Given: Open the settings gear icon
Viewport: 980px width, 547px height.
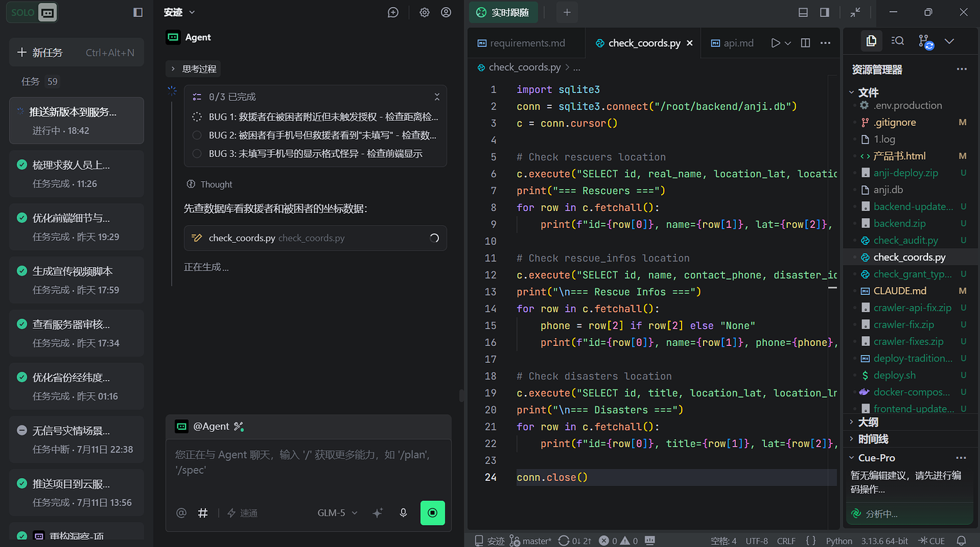Looking at the screenshot, I should click(x=425, y=12).
